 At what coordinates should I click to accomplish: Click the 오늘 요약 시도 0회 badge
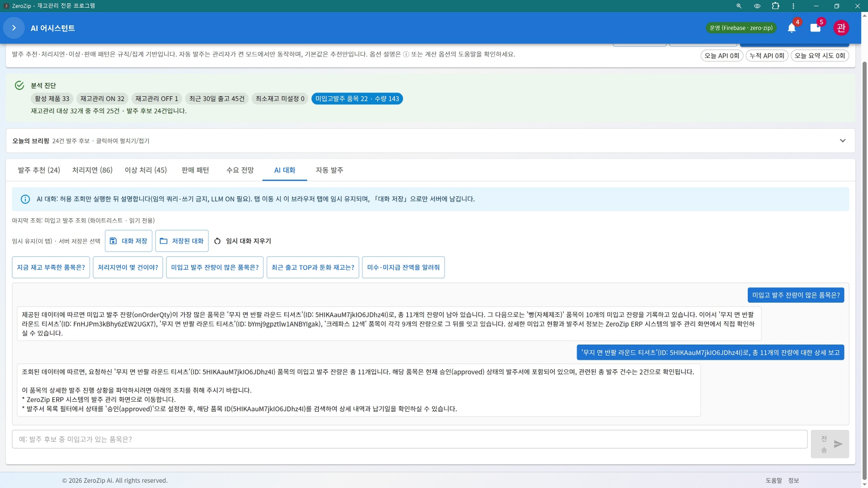[x=820, y=56]
